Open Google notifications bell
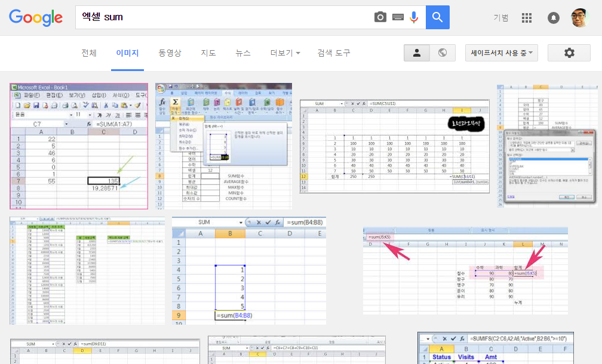 [553, 18]
